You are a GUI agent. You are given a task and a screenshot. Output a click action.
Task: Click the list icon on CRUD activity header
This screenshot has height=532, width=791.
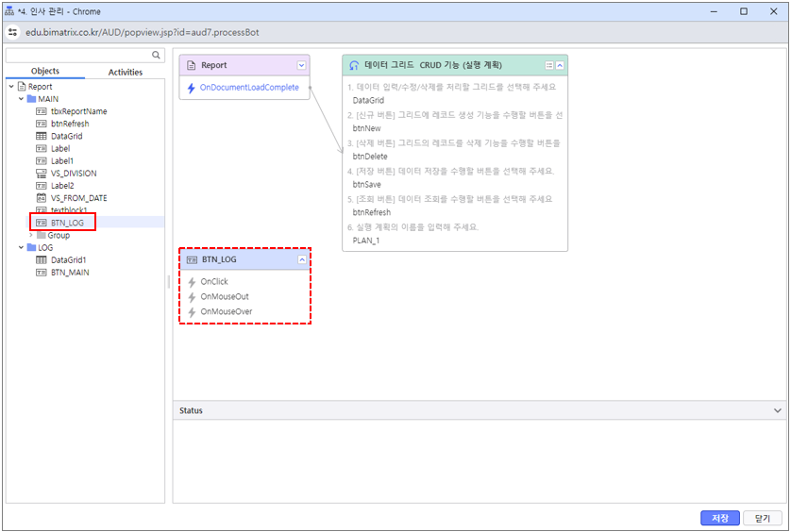point(548,65)
